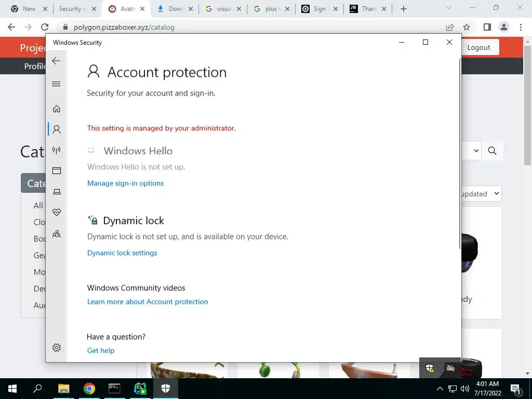Viewport: 532px width, 399px height.
Task: Open App & browser control icon
Action: pos(57,170)
